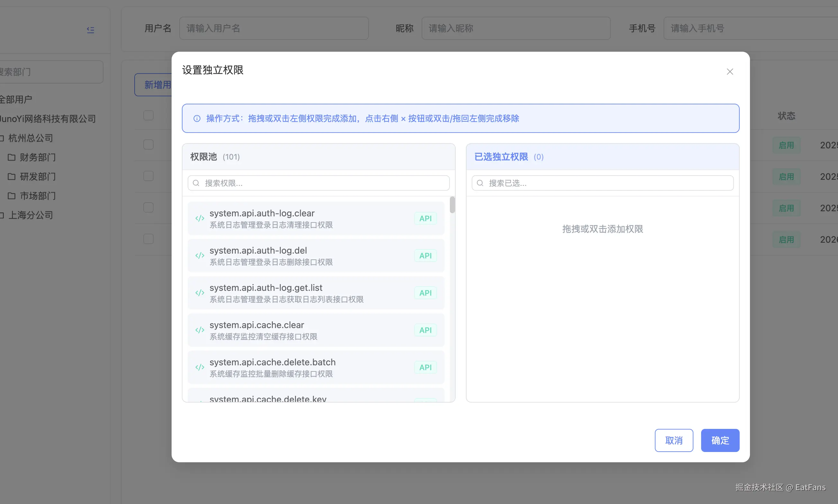Image resolution: width=838 pixels, height=504 pixels.
Task: Select 全部用户 in the department tree
Action: tap(16, 99)
